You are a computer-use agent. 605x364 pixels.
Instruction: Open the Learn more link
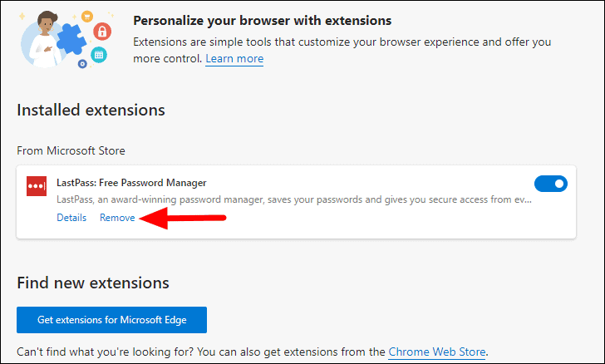click(234, 59)
